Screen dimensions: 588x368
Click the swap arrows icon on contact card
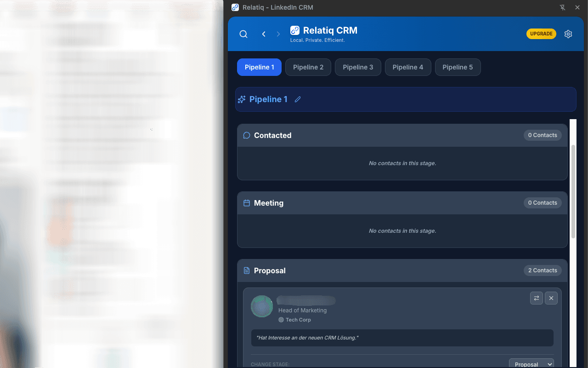pos(537,298)
